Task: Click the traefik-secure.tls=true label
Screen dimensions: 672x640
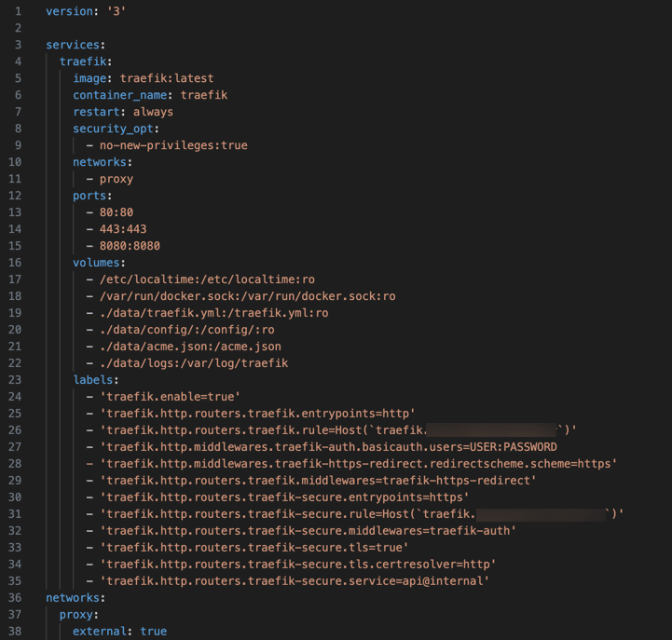Action: [254, 547]
